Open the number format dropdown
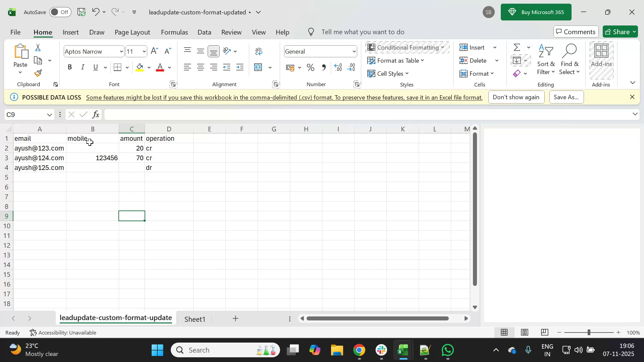 [354, 51]
